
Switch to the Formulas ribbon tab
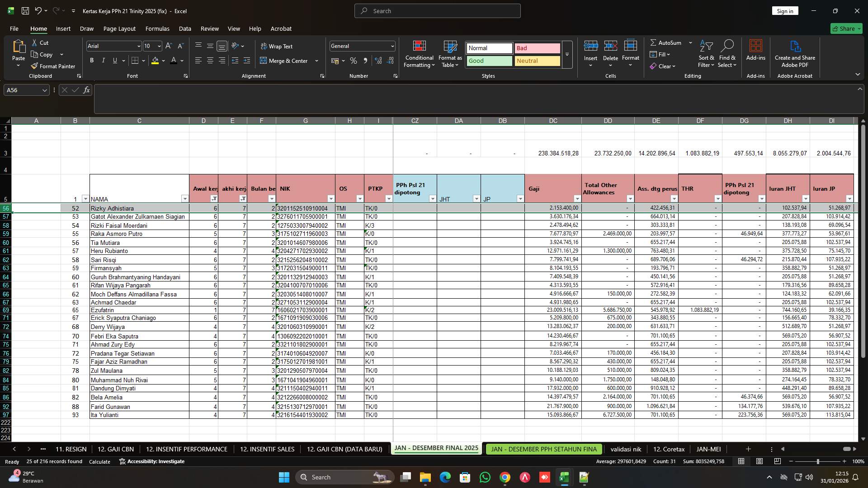point(157,28)
